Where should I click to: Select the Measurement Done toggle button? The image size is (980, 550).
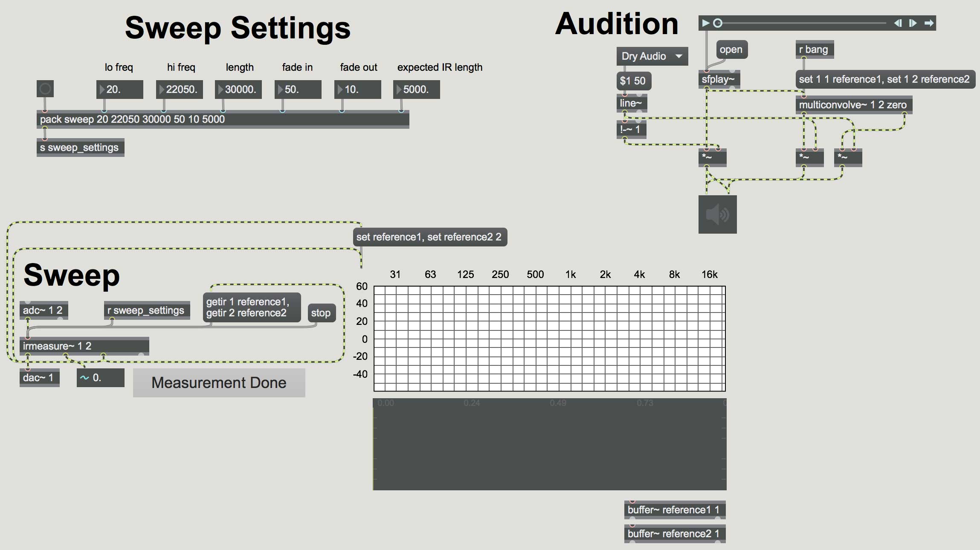click(220, 382)
